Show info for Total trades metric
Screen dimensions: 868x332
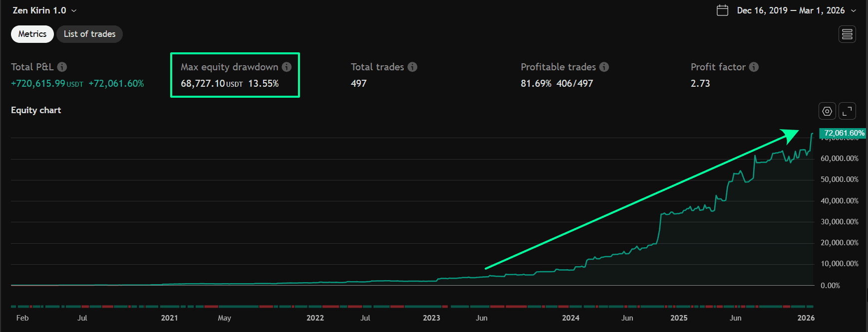click(412, 67)
